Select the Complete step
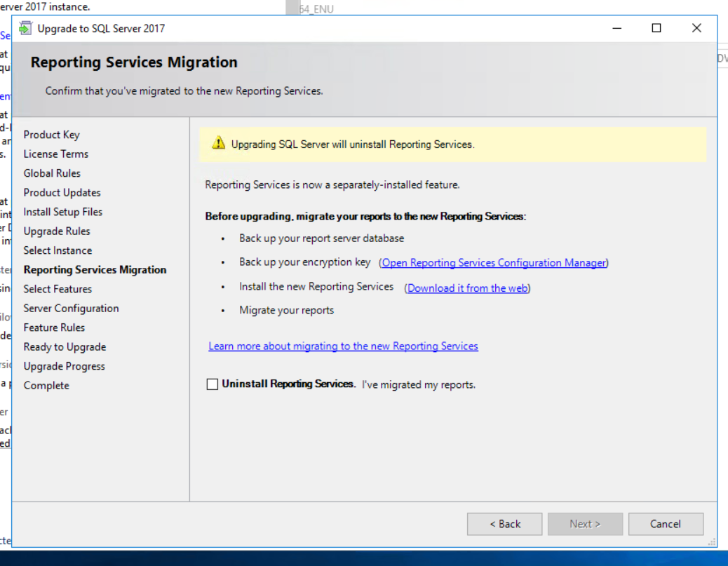 [x=46, y=385]
